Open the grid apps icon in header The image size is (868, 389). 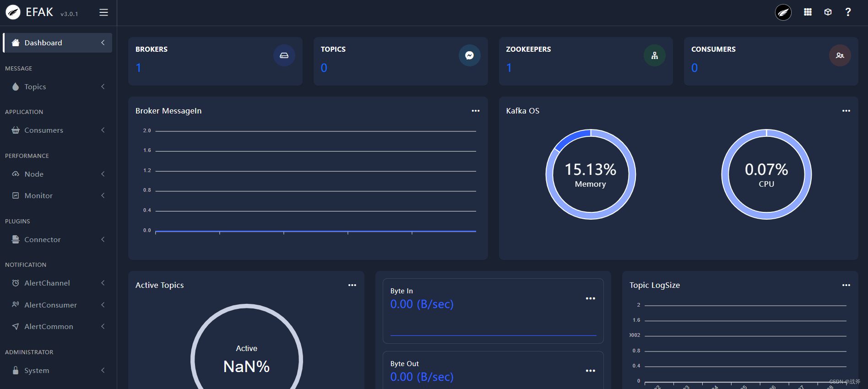808,12
